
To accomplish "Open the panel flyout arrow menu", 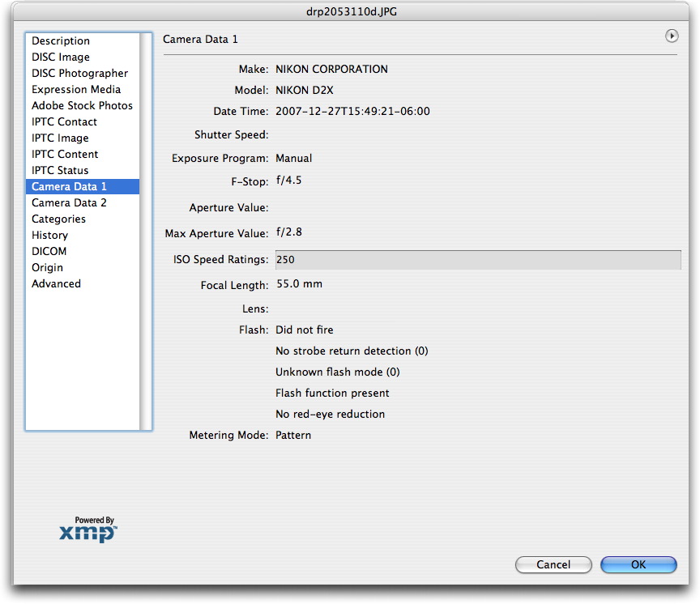I will coord(671,36).
